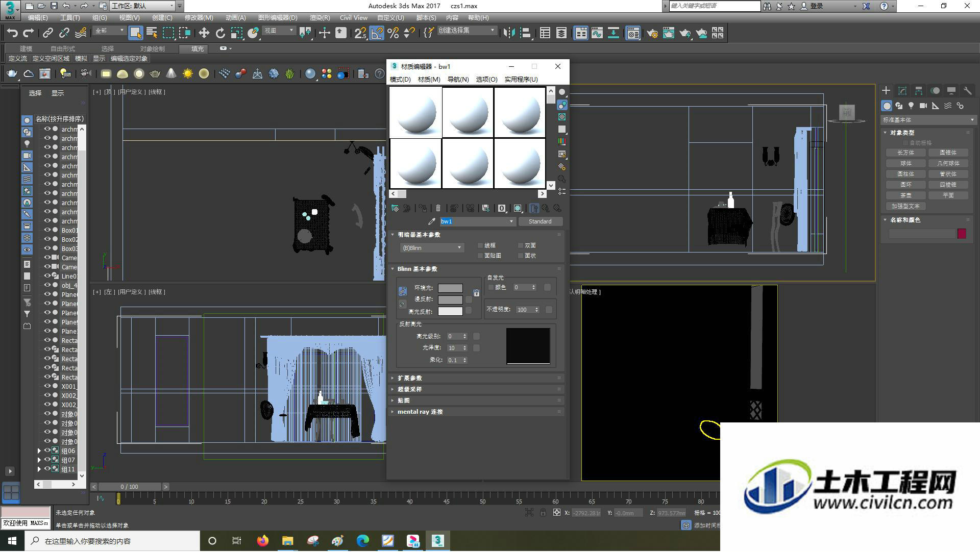Open Microsoft Edge from taskbar
Image resolution: width=980 pixels, height=552 pixels.
tap(362, 541)
